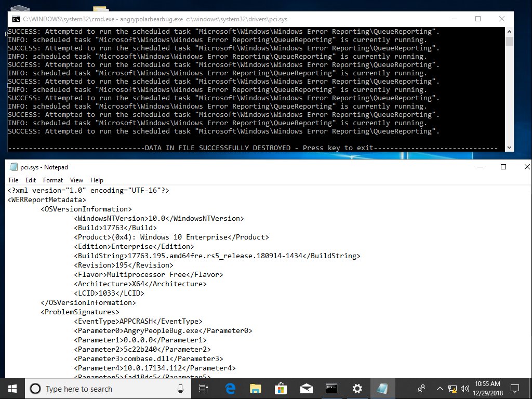Switch to Command Prompt taskbar icon
The width and height of the screenshot is (532, 399).
point(331,389)
